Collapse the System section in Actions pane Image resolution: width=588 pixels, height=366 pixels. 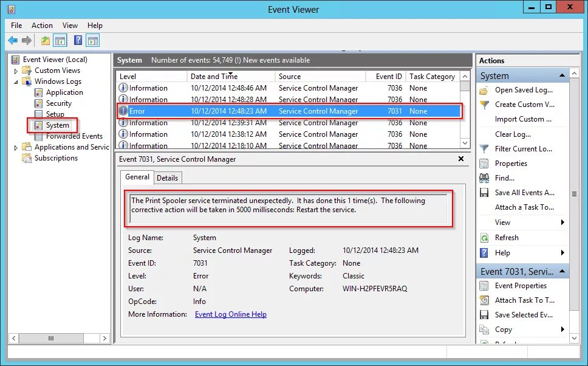562,76
